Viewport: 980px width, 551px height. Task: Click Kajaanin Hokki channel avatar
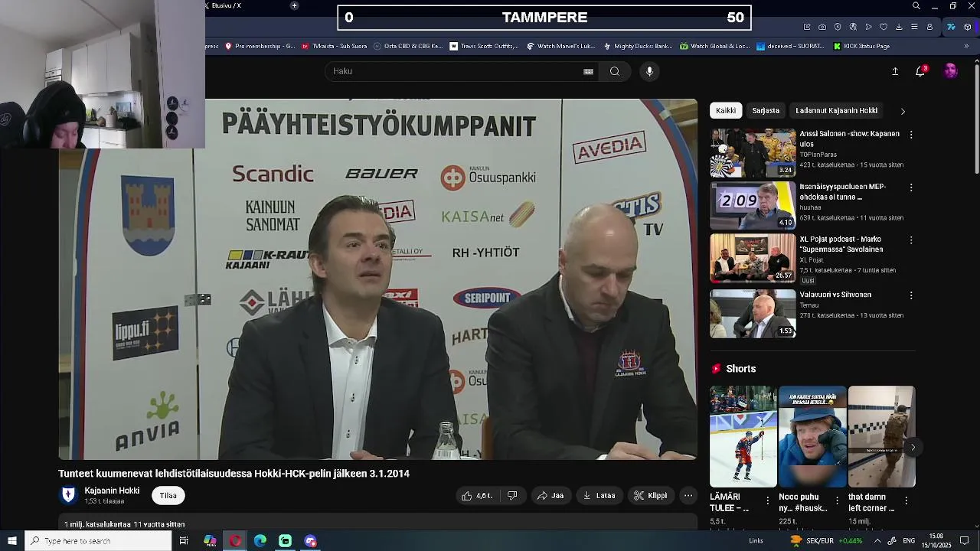pyautogui.click(x=68, y=495)
